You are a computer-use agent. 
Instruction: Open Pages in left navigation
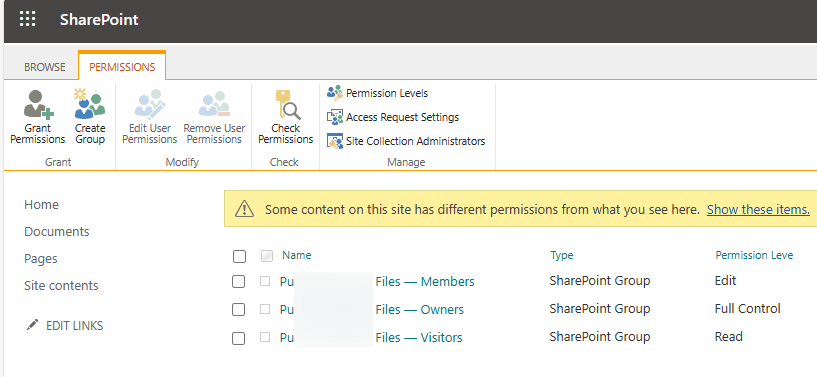pyautogui.click(x=41, y=259)
